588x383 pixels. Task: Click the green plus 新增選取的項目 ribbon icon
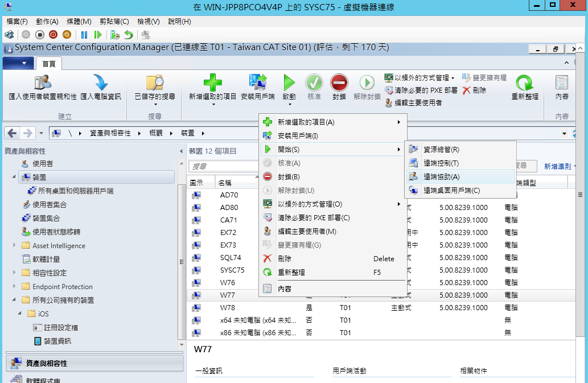tap(213, 82)
